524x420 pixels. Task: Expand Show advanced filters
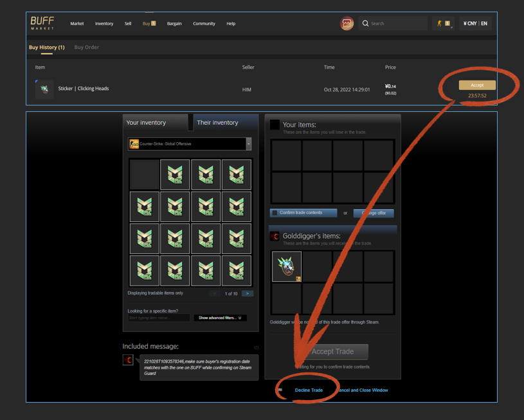click(x=220, y=317)
